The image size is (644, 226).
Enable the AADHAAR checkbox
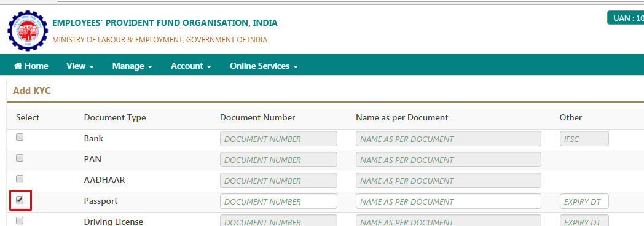click(20, 179)
